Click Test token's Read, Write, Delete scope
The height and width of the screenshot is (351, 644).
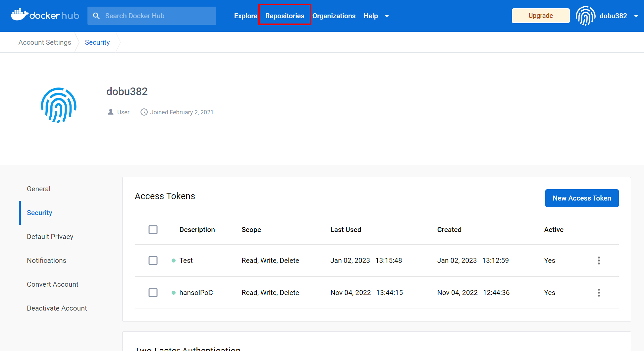pyautogui.click(x=270, y=261)
